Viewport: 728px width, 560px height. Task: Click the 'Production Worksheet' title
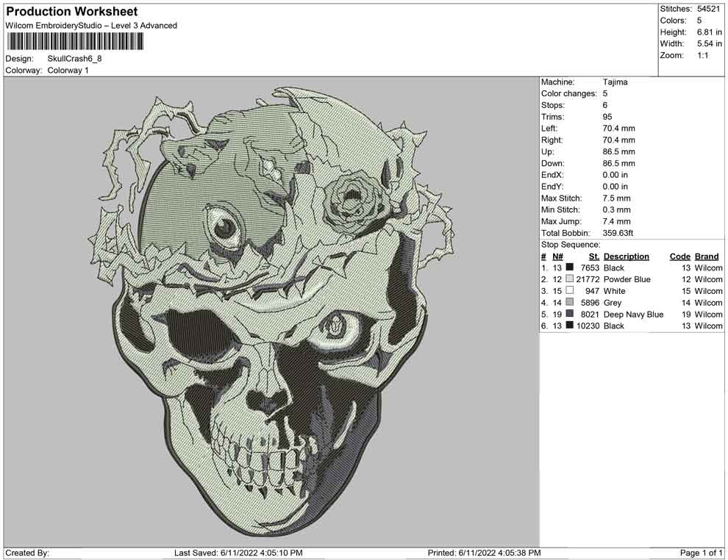[72, 12]
